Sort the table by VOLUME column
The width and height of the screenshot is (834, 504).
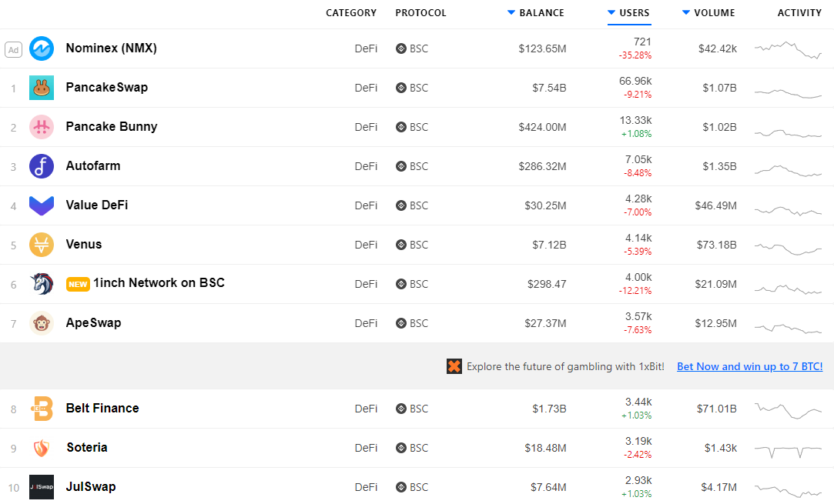click(709, 13)
